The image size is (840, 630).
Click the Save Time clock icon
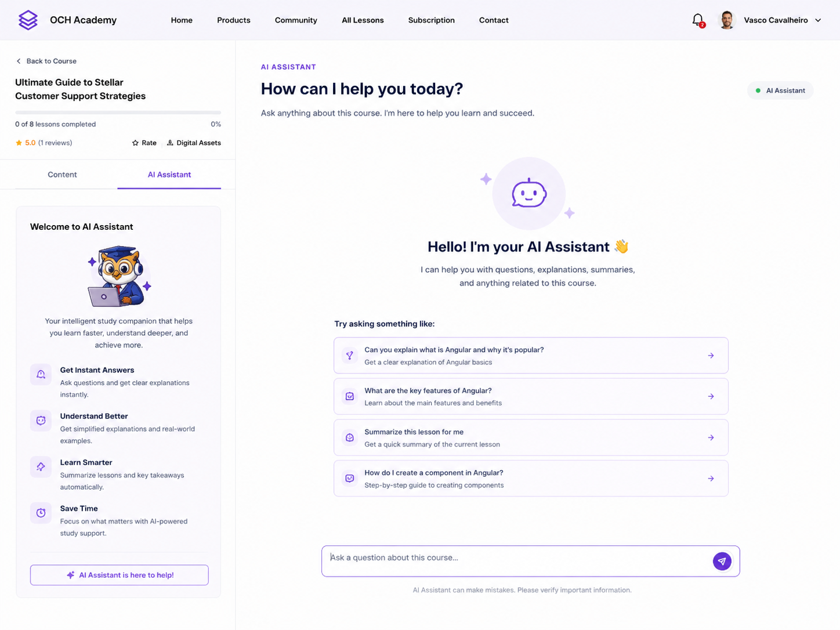pos(41,513)
